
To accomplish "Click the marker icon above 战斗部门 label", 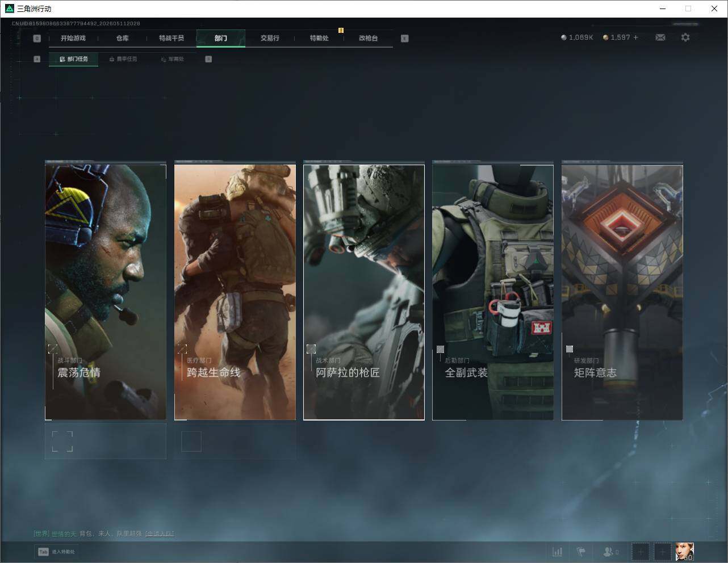I will pyautogui.click(x=53, y=348).
